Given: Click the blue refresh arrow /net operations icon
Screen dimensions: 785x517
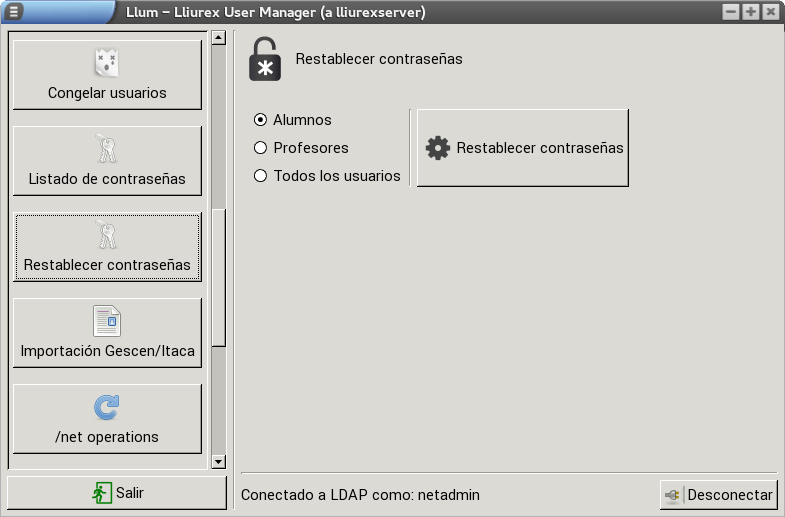Looking at the screenshot, I should 107,407.
